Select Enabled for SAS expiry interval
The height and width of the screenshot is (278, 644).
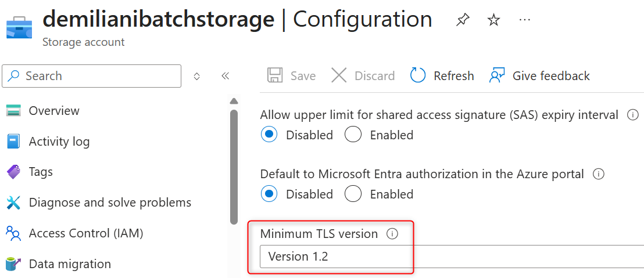353,135
